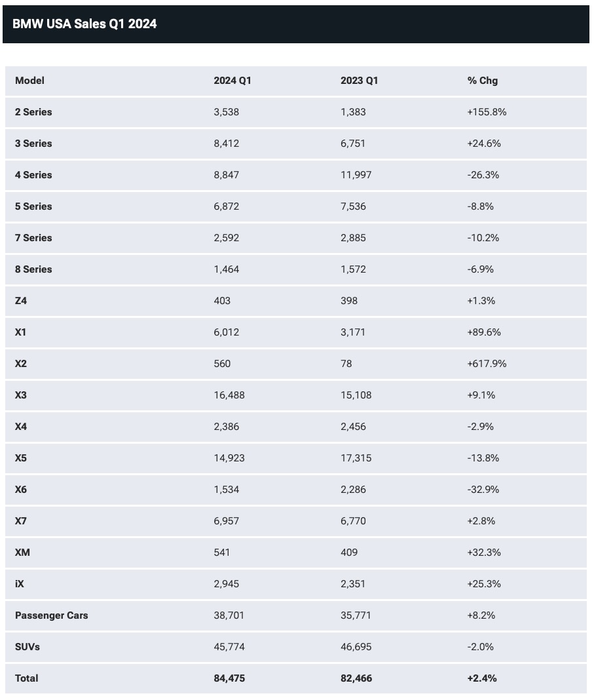
Task: Select the 2 Series row label
Action: tap(33, 112)
